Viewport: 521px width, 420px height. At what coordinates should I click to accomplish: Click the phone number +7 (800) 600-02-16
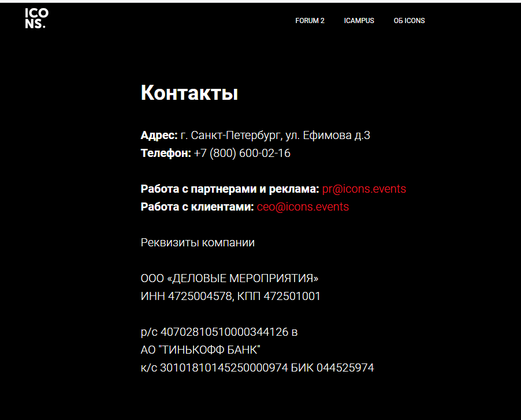tap(242, 153)
